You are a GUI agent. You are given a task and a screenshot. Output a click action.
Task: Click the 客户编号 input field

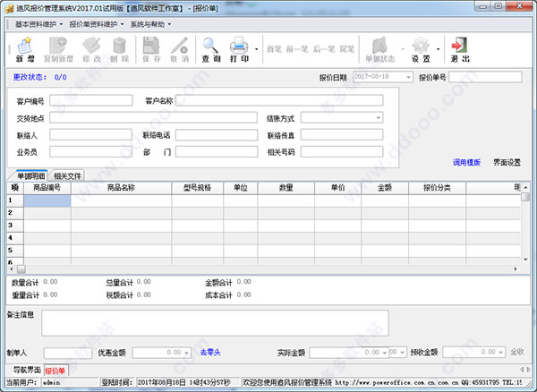(91, 100)
